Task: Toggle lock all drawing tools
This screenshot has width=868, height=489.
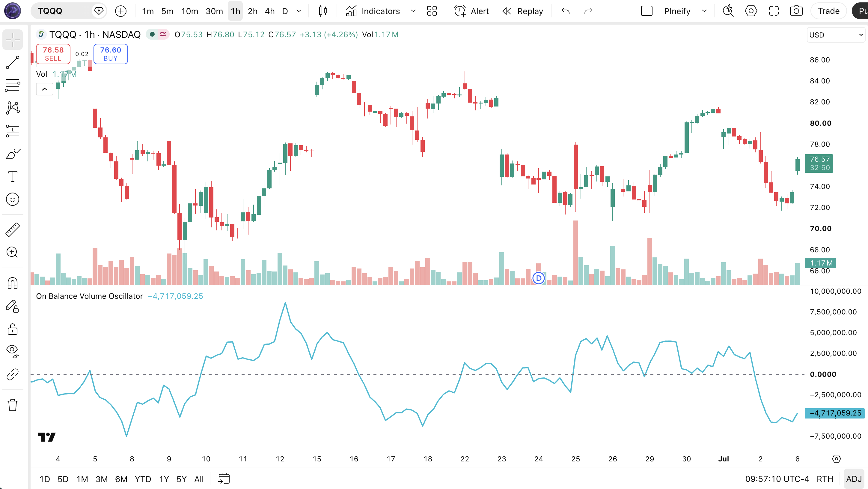Action: (x=13, y=329)
